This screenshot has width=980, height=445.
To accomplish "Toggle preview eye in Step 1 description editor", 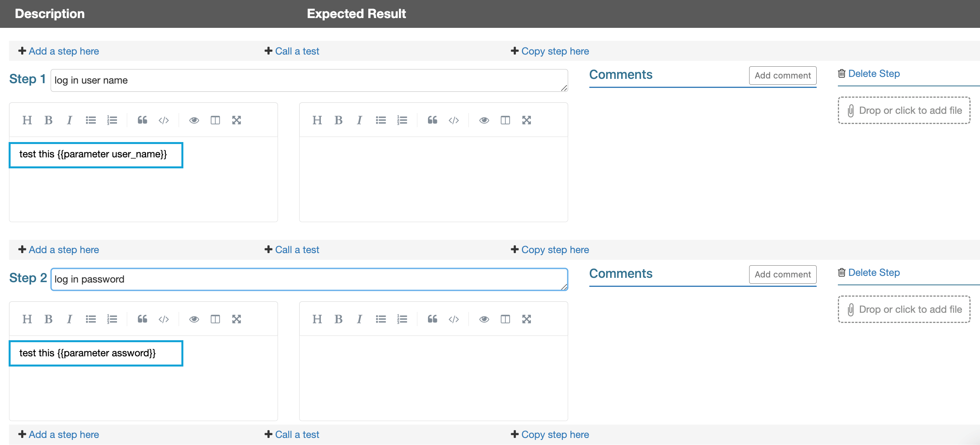I will (x=194, y=120).
